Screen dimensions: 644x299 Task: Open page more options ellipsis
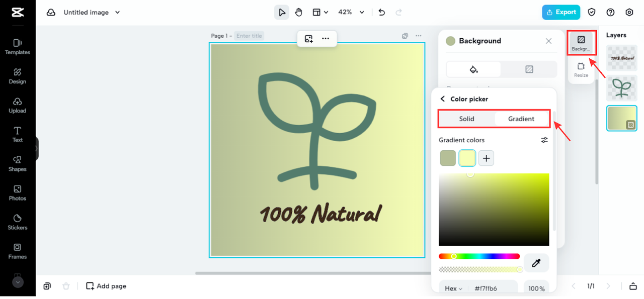[419, 36]
